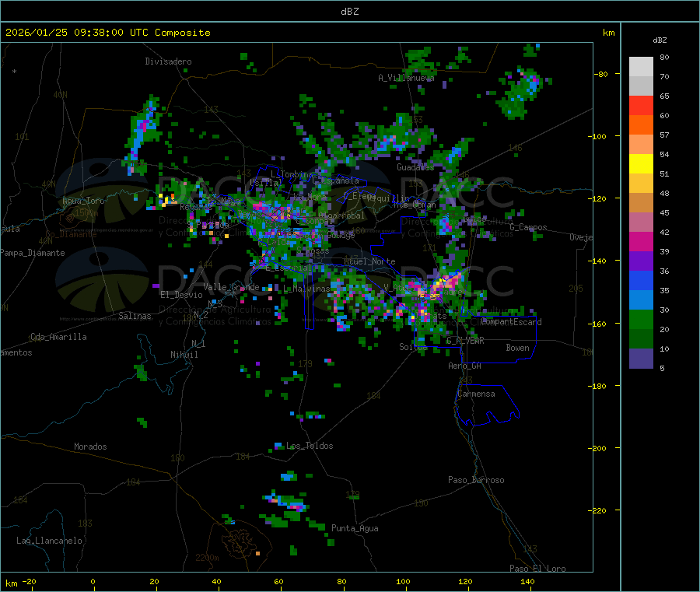Click the 'dBZ' heading above the color legend
The width and height of the screenshot is (700, 592).
pyautogui.click(x=660, y=40)
